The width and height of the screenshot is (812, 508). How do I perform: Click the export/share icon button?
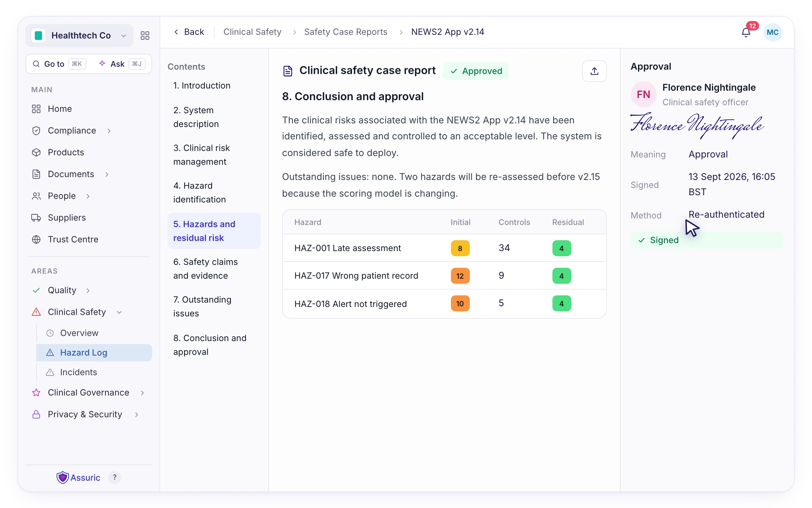[x=594, y=71]
